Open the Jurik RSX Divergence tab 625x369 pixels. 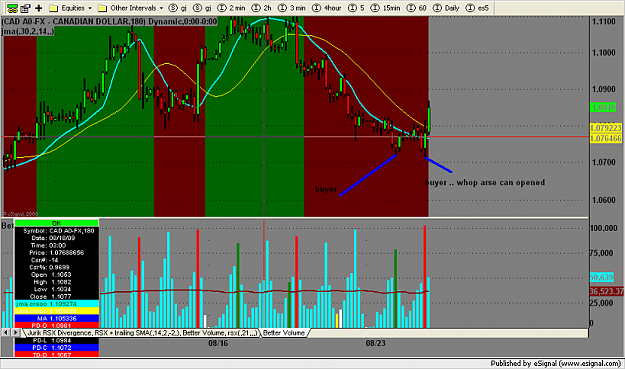pyautogui.click(x=141, y=333)
